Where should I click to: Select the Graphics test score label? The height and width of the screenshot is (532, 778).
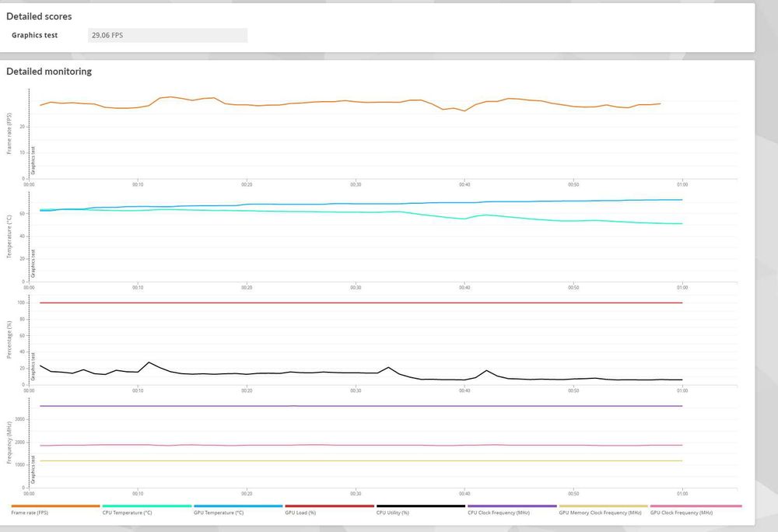35,35
